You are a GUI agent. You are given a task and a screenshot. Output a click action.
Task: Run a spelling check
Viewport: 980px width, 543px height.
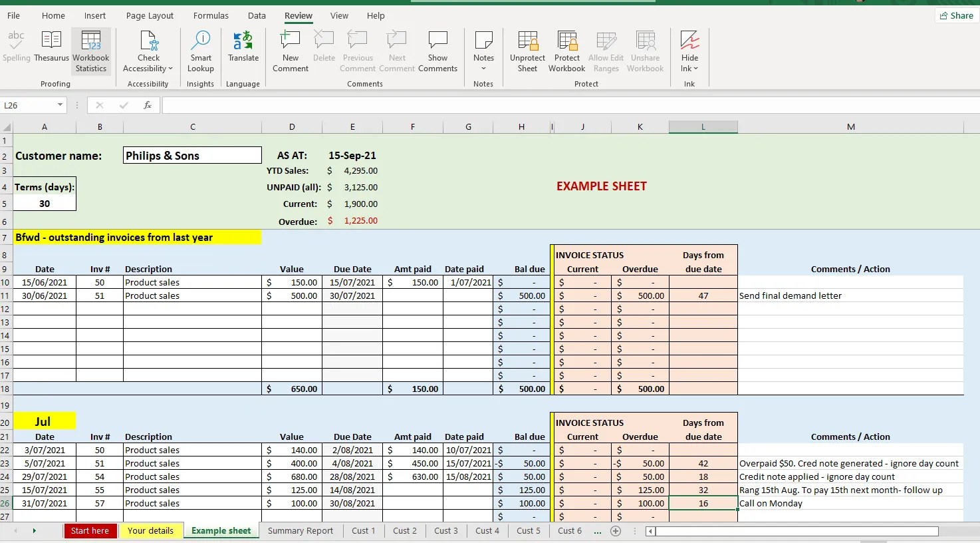(x=16, y=47)
